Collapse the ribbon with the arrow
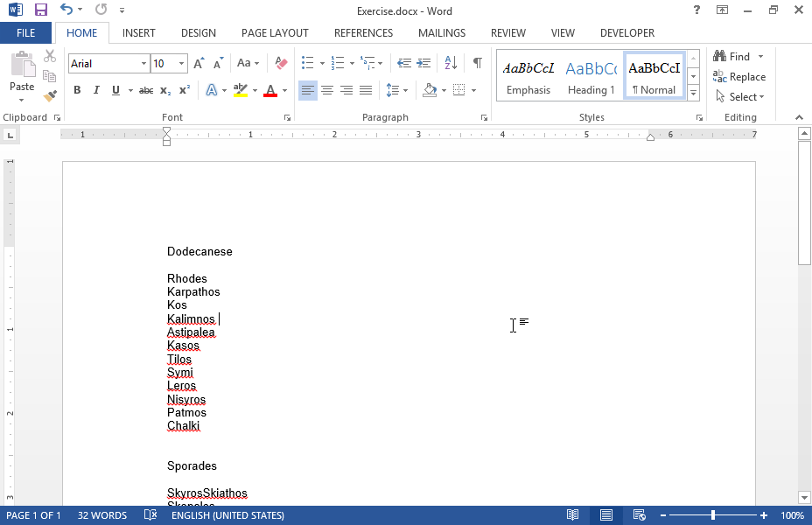The width and height of the screenshot is (812, 525). pyautogui.click(x=799, y=117)
